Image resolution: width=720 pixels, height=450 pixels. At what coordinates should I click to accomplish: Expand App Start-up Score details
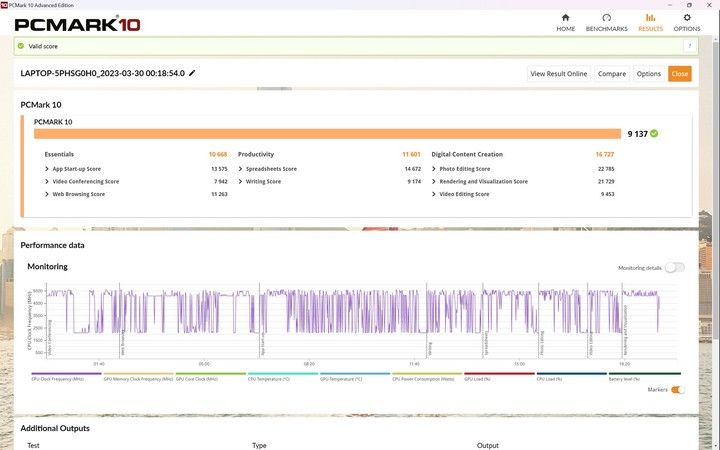[x=47, y=169]
